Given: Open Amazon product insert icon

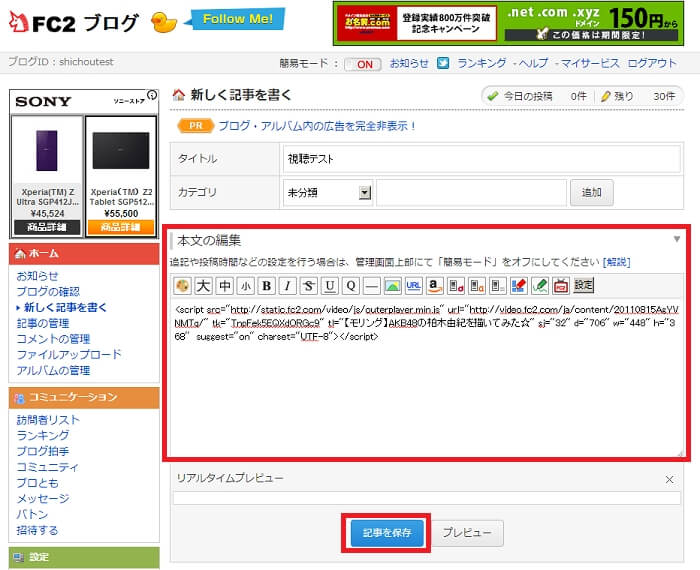Looking at the screenshot, I should [x=434, y=286].
